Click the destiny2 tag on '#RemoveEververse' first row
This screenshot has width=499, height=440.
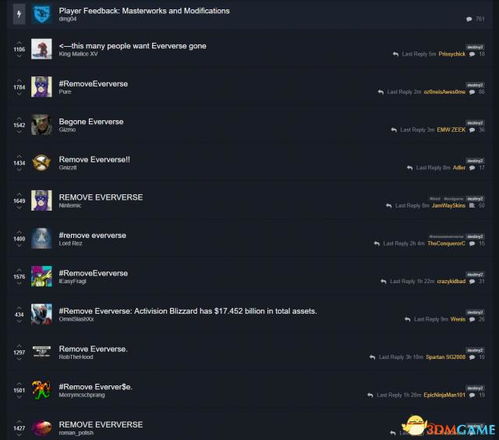click(475, 85)
